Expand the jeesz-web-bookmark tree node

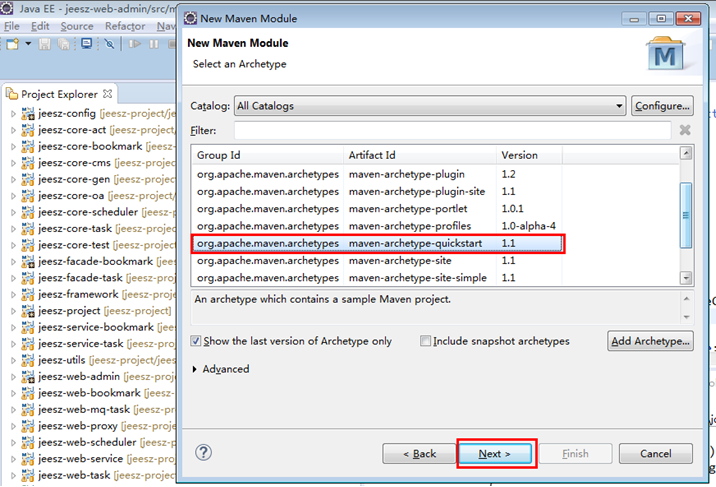tap(13, 393)
